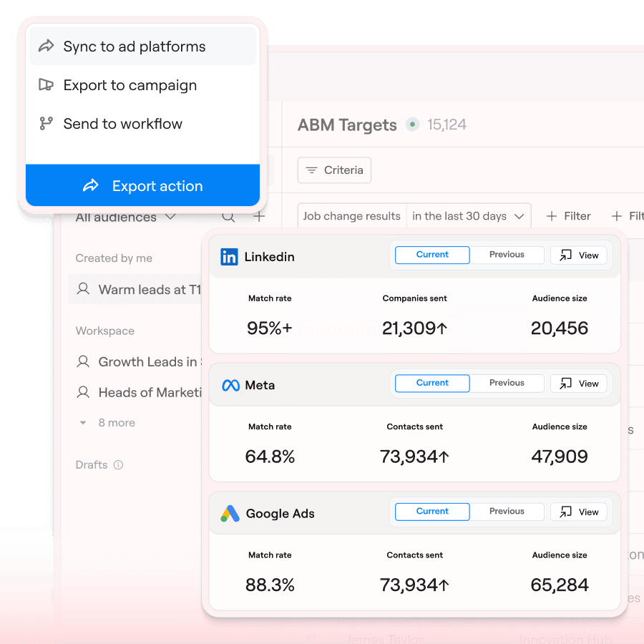644x644 pixels.
Task: Click the Meta audience size 47,909 value
Action: (x=560, y=457)
